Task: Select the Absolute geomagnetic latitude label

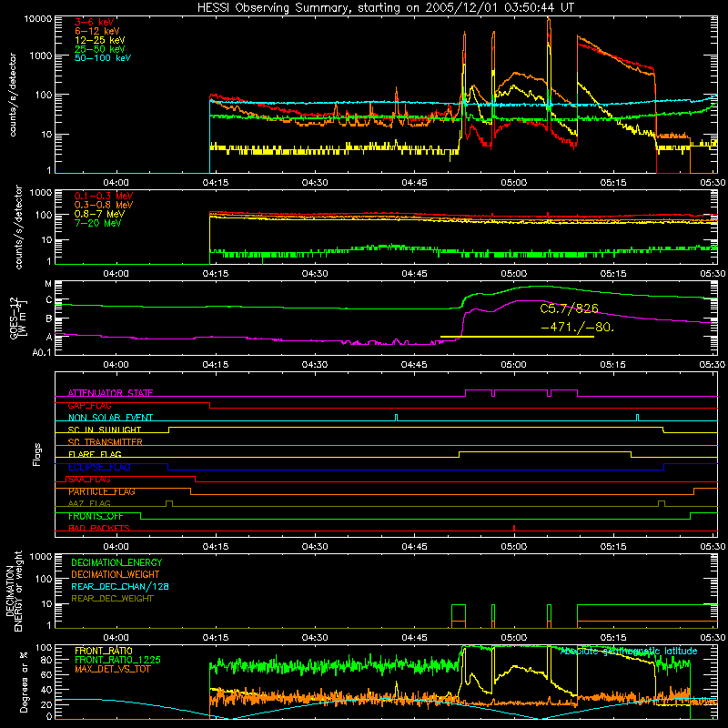Action: 629,651
